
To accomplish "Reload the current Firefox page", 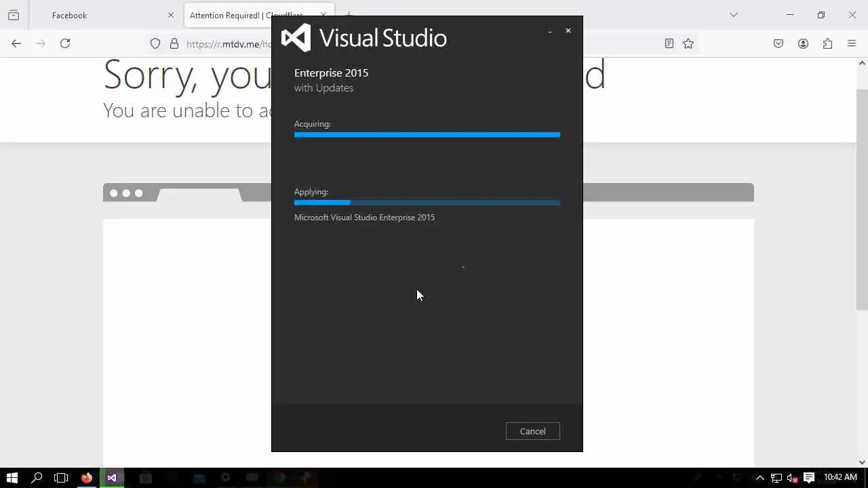I will [65, 43].
